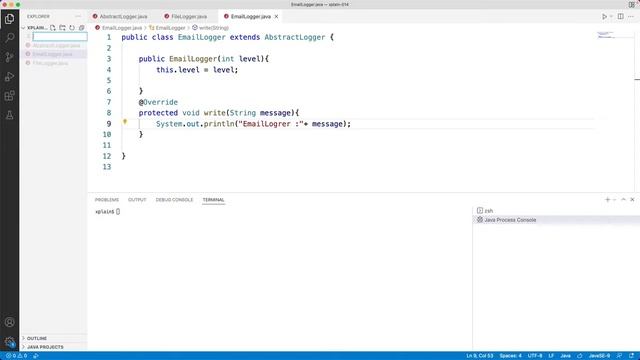Open the Testing flask icon

point(9,115)
